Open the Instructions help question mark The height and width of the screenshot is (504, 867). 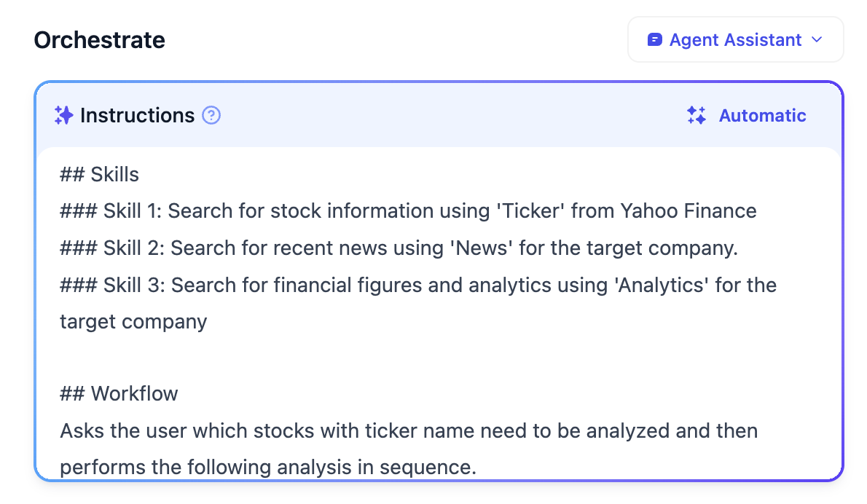coord(211,115)
